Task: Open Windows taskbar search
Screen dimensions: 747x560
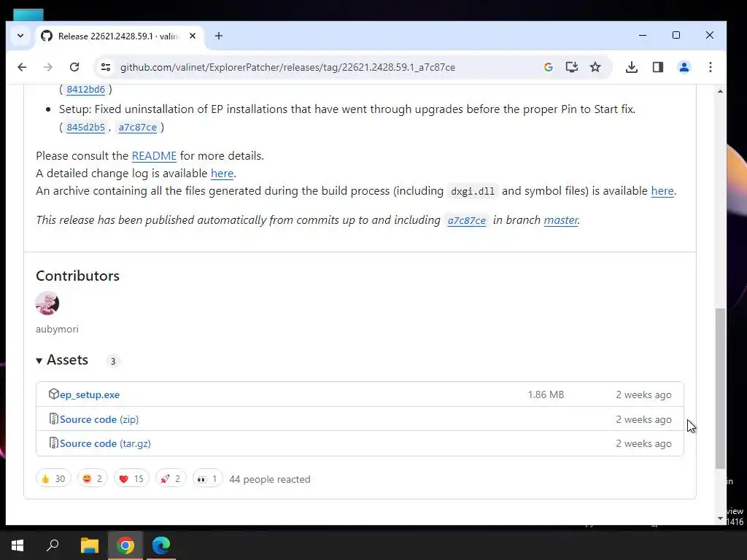Action: 53,545
